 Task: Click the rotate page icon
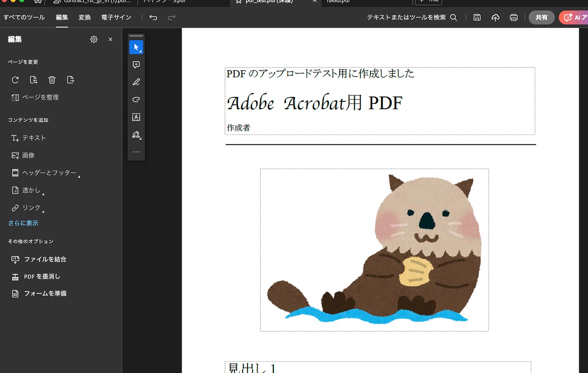point(15,80)
